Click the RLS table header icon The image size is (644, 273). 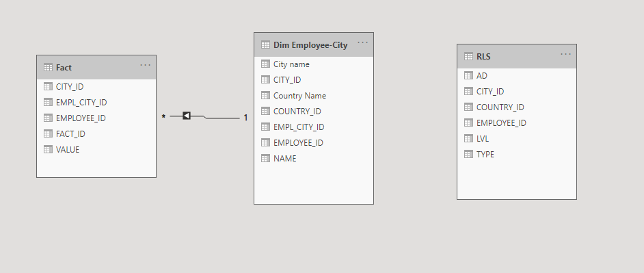[x=468, y=56]
